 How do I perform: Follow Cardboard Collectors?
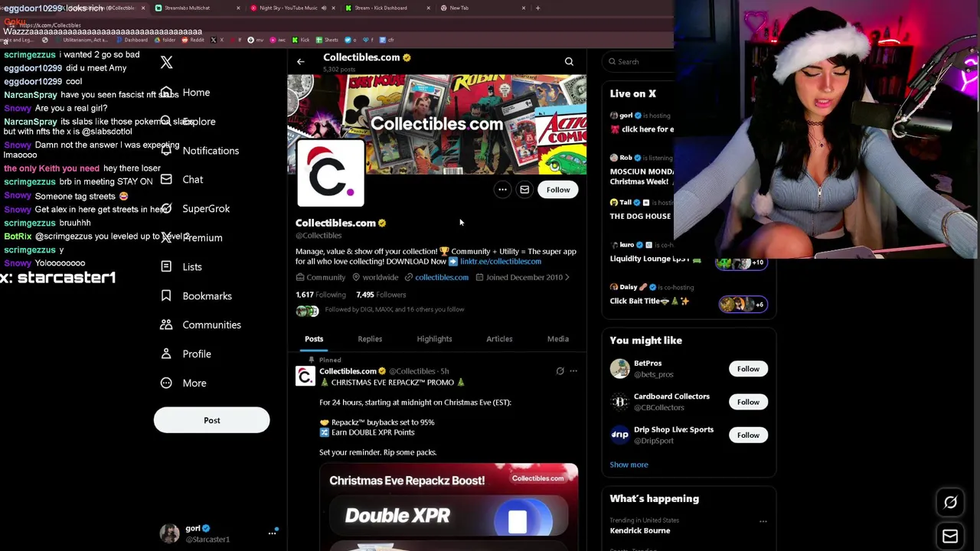748,402
